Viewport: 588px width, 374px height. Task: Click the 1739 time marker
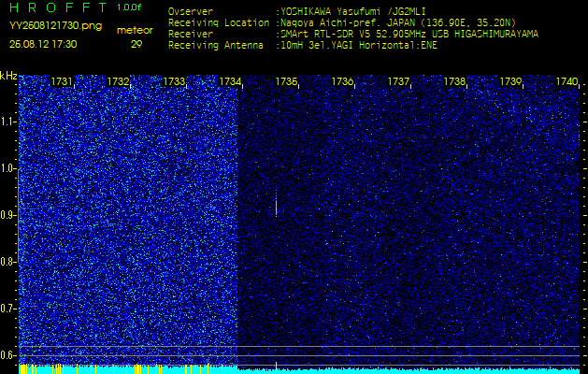pos(510,81)
